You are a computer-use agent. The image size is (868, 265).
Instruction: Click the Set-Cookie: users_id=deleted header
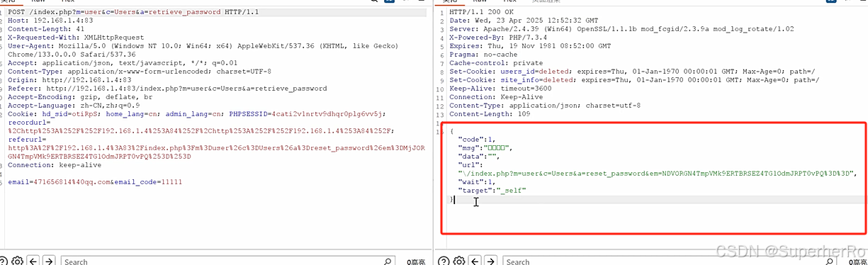tap(632, 71)
